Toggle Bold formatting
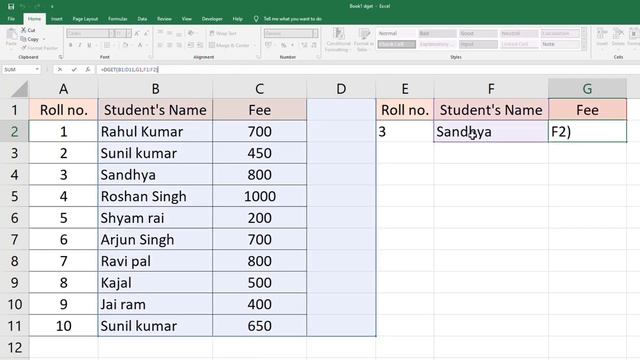Image resolution: width=640 pixels, height=360 pixels. tap(71, 45)
